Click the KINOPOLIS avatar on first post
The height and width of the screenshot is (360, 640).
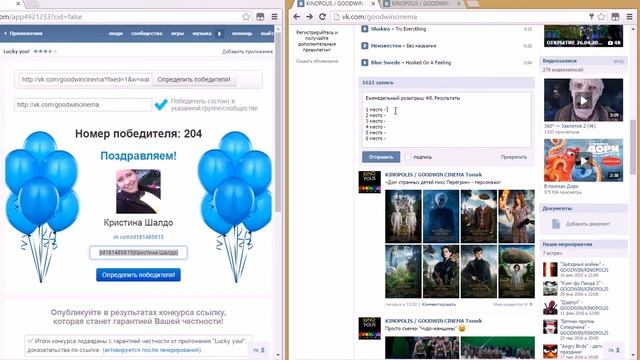(369, 182)
